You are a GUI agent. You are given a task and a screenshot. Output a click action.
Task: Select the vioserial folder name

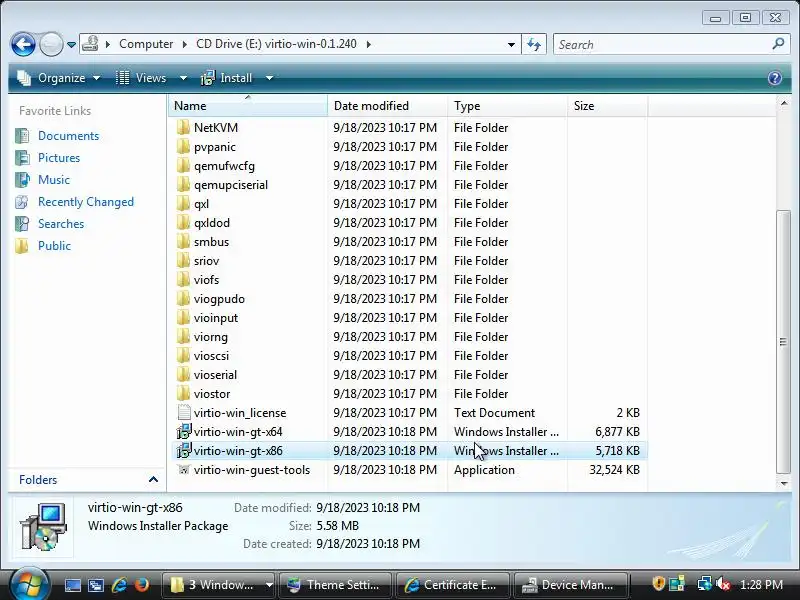[215, 374]
